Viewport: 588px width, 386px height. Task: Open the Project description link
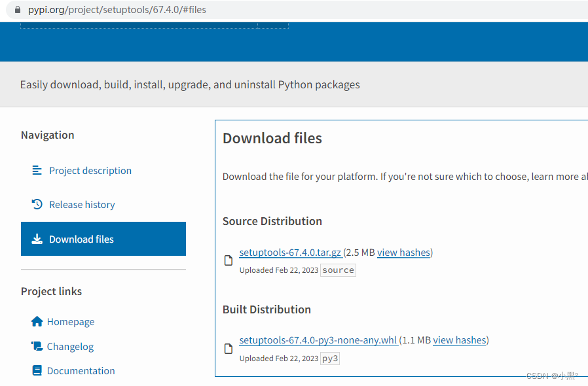[90, 171]
